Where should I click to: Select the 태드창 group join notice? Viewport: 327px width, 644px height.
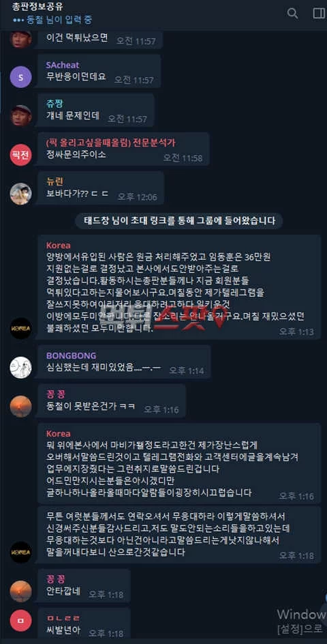(178, 220)
